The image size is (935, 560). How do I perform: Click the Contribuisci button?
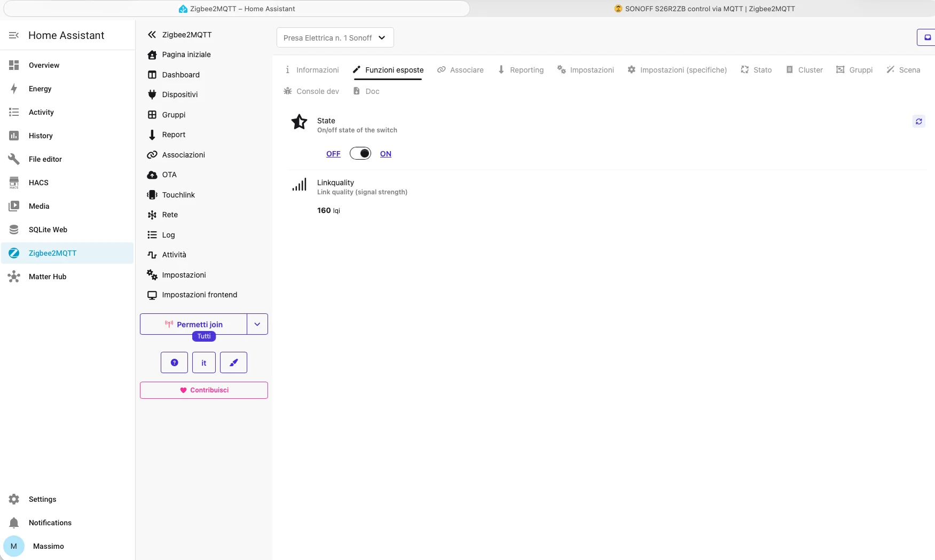click(204, 390)
